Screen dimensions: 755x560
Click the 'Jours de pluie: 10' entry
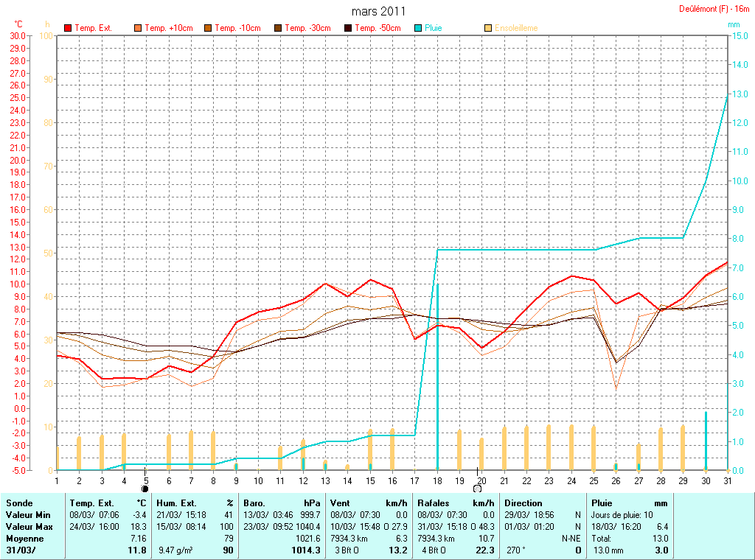tap(622, 514)
